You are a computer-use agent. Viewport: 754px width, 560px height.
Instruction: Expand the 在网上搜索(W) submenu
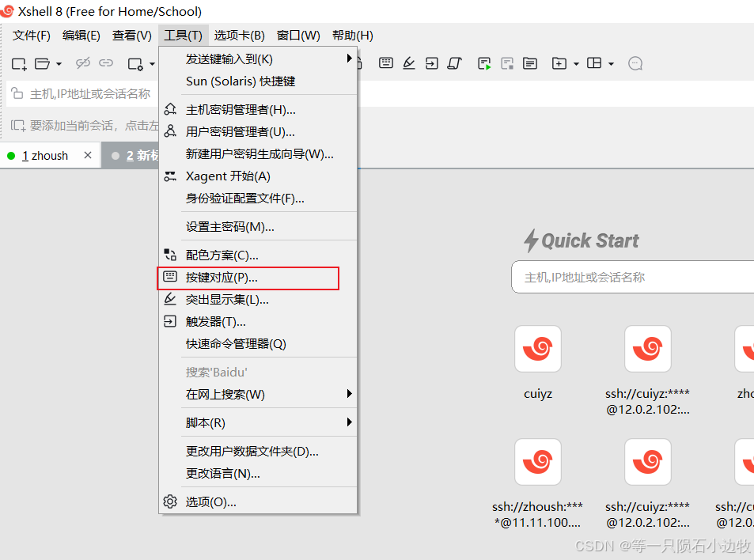coord(258,394)
